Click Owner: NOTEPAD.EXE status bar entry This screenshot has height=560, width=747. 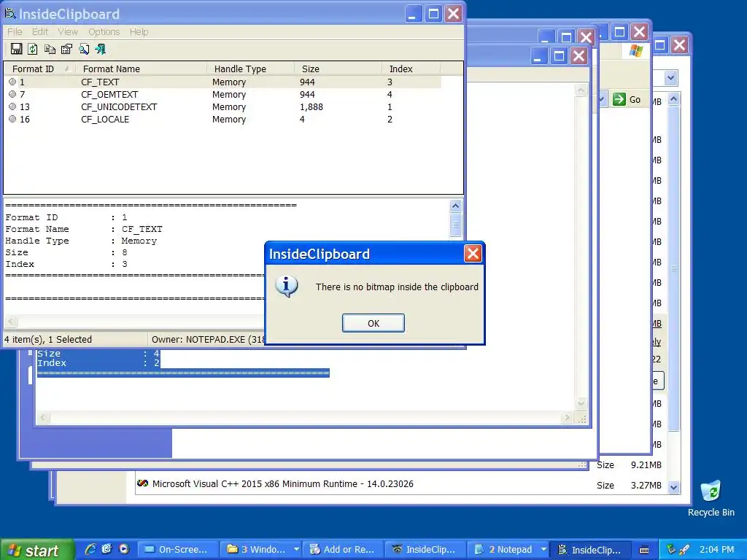(x=208, y=340)
